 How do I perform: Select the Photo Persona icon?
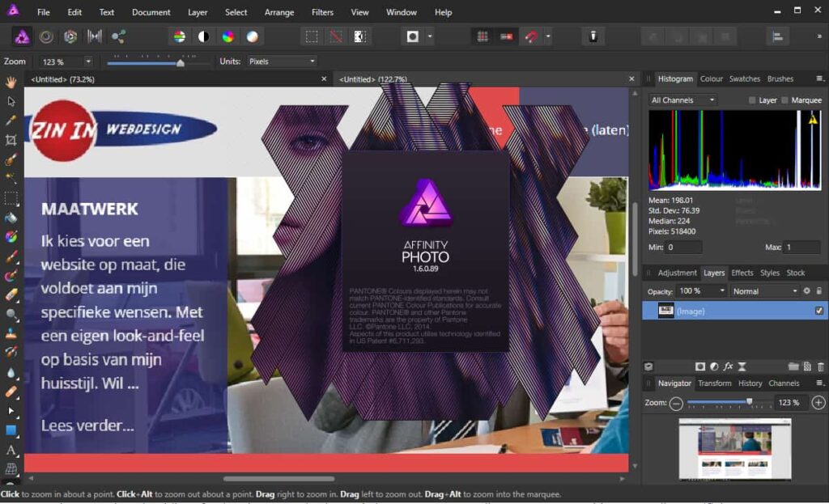point(22,36)
